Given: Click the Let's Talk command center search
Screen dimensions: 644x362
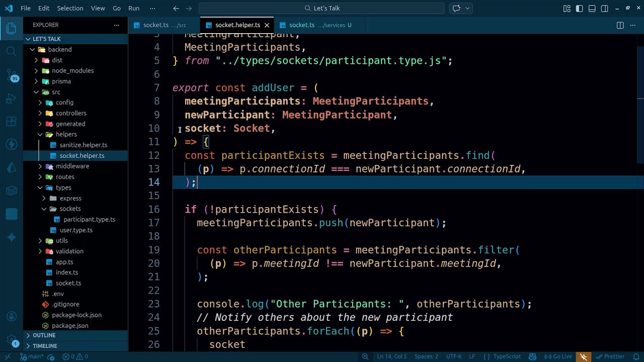Looking at the screenshot, I should pyautogui.click(x=321, y=8).
